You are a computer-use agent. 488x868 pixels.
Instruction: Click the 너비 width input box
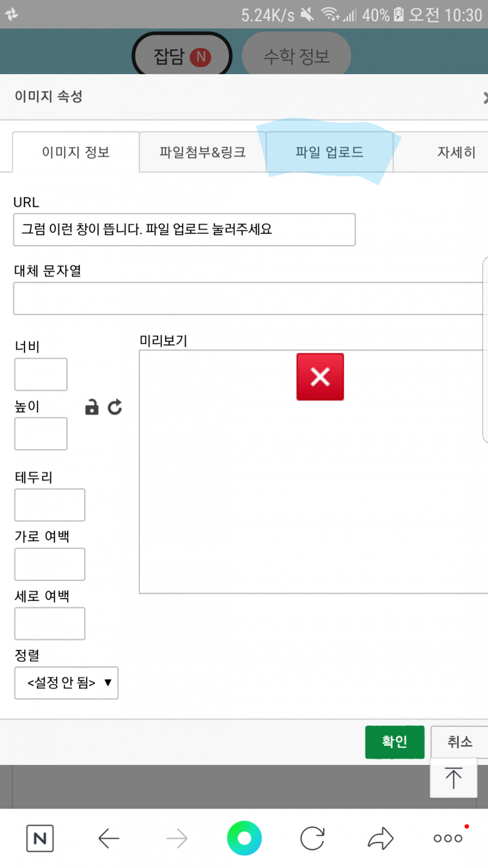[x=41, y=374]
